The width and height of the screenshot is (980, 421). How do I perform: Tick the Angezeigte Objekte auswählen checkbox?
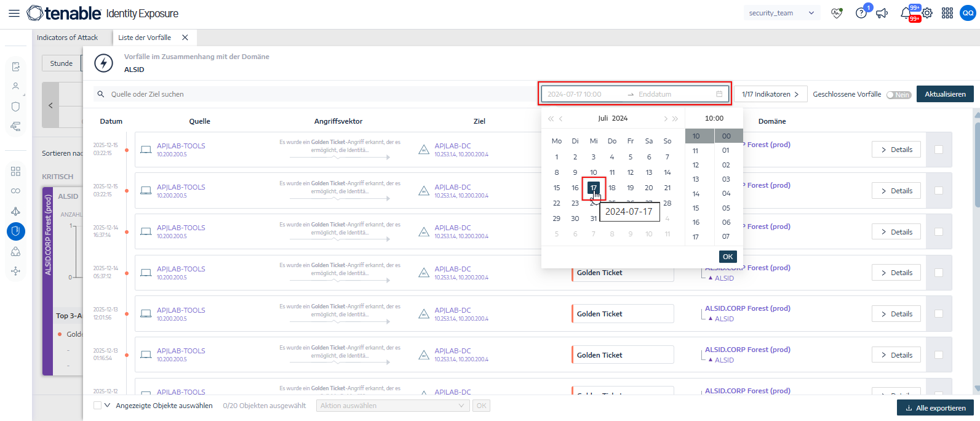[97, 406]
